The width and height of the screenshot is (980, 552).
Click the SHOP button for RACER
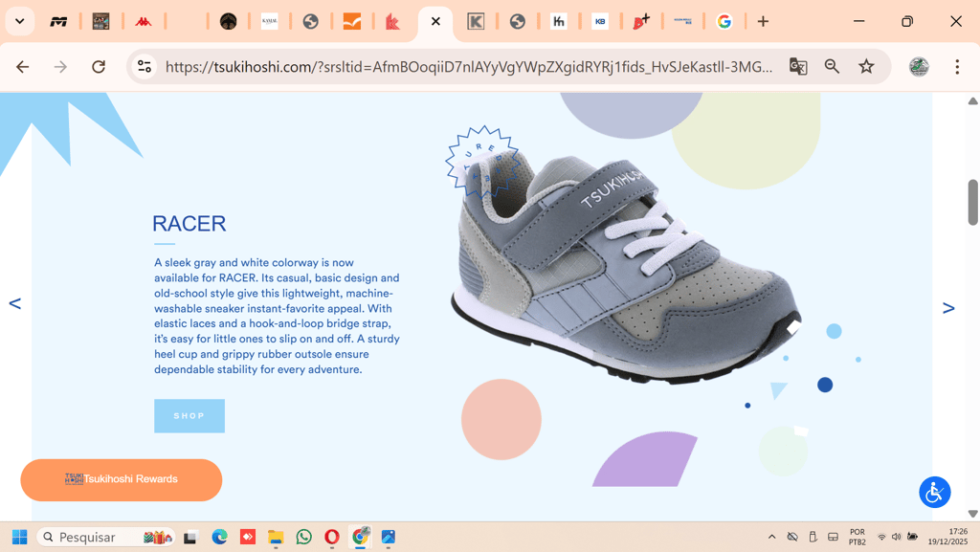pos(189,416)
